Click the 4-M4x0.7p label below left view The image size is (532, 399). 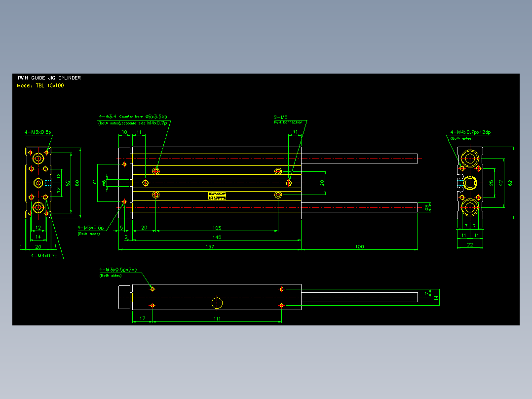coord(44,255)
